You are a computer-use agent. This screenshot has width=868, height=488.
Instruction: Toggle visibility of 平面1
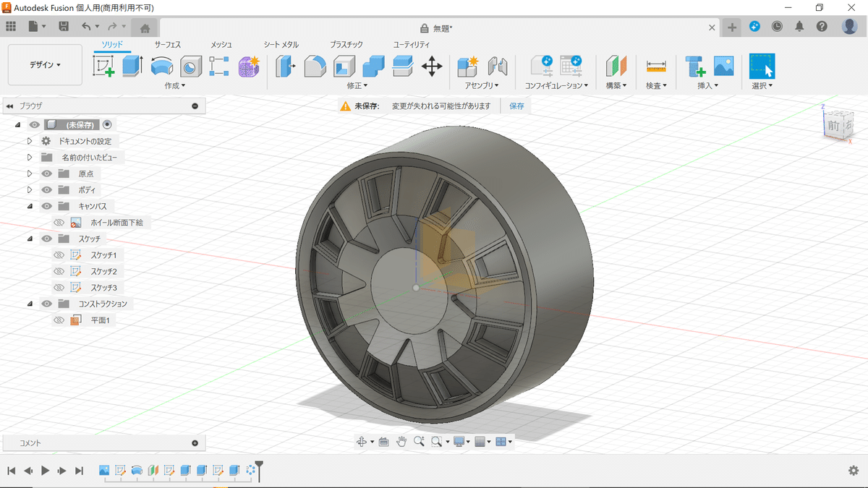59,320
